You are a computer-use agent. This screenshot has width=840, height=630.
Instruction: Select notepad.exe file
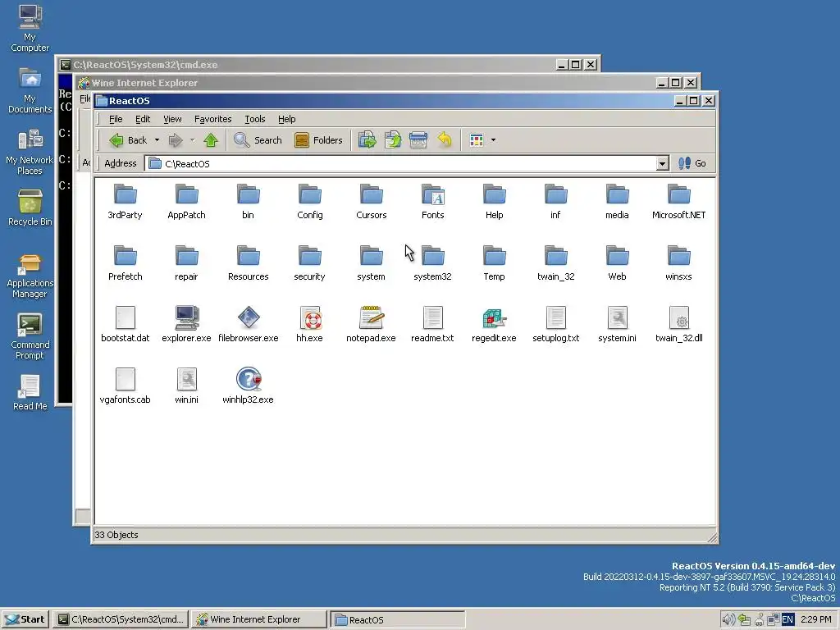pos(372,324)
